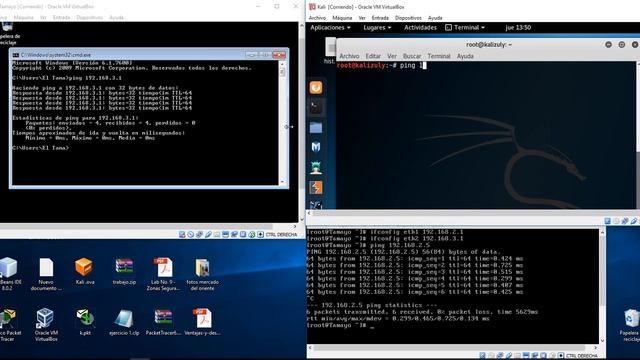Viewport: 640px width, 360px height.
Task: Open Aplicaciones dropdown in Kali top bar
Action: [330, 27]
